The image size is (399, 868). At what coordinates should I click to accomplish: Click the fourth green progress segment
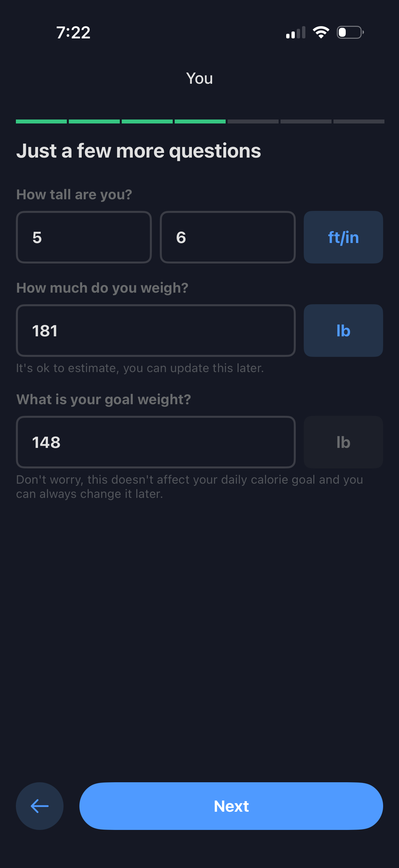coord(200,121)
